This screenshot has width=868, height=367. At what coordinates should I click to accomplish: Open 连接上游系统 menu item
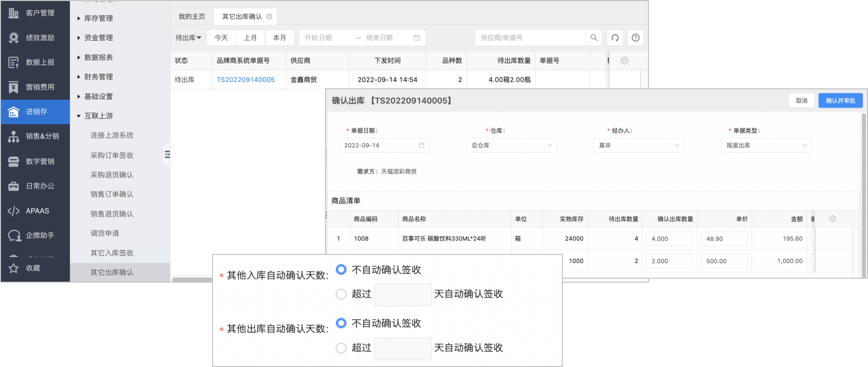click(112, 135)
